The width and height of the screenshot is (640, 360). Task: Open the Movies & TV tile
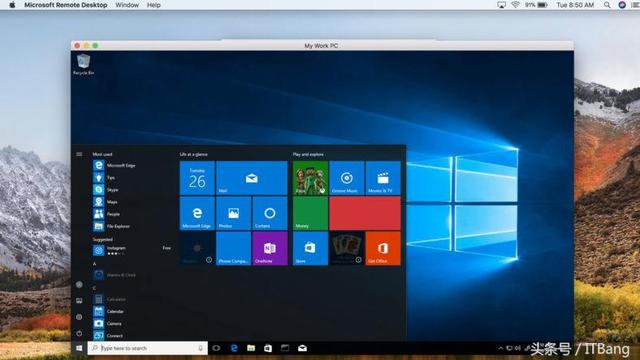click(383, 178)
